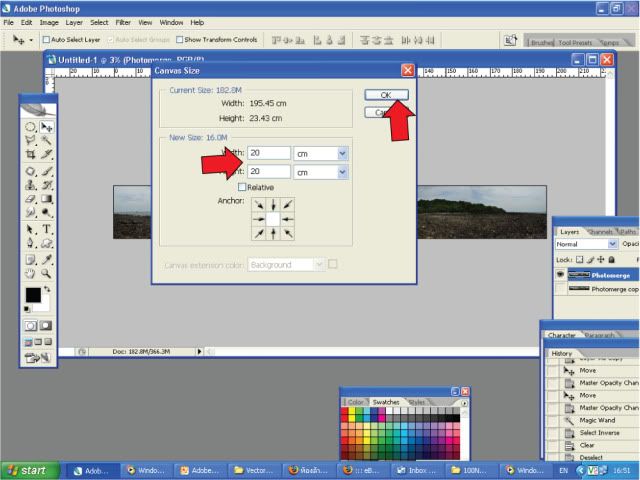
Task: Open the layer blend mode dropdown
Action: (x=586, y=244)
